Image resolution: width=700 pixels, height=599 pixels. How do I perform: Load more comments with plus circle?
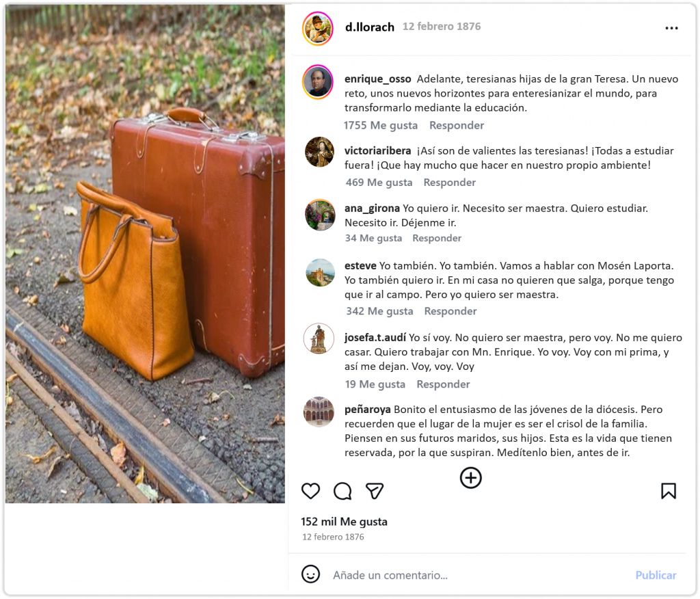[470, 477]
